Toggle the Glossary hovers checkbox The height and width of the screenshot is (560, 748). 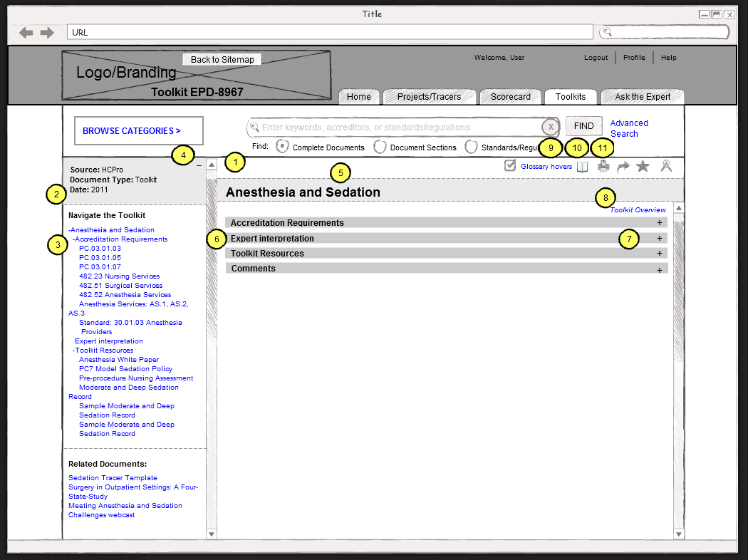point(510,165)
